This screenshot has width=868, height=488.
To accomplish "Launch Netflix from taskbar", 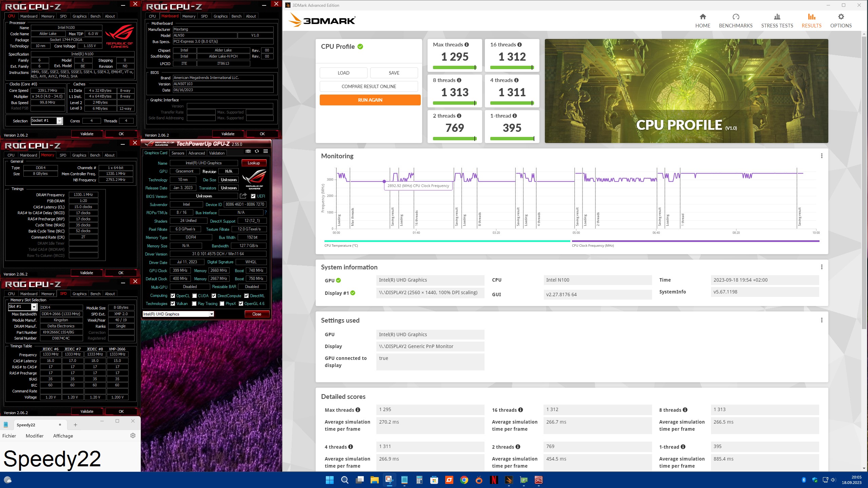I will (x=494, y=480).
